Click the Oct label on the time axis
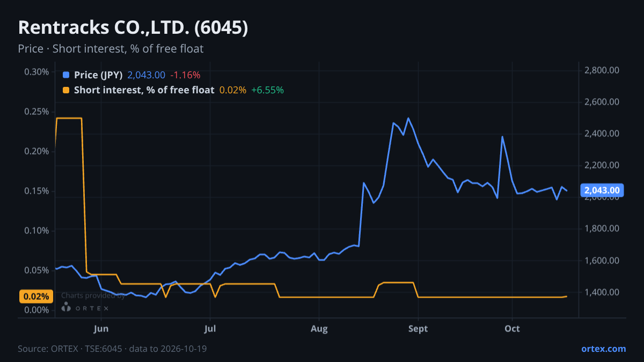The width and height of the screenshot is (644, 362). [x=513, y=329]
